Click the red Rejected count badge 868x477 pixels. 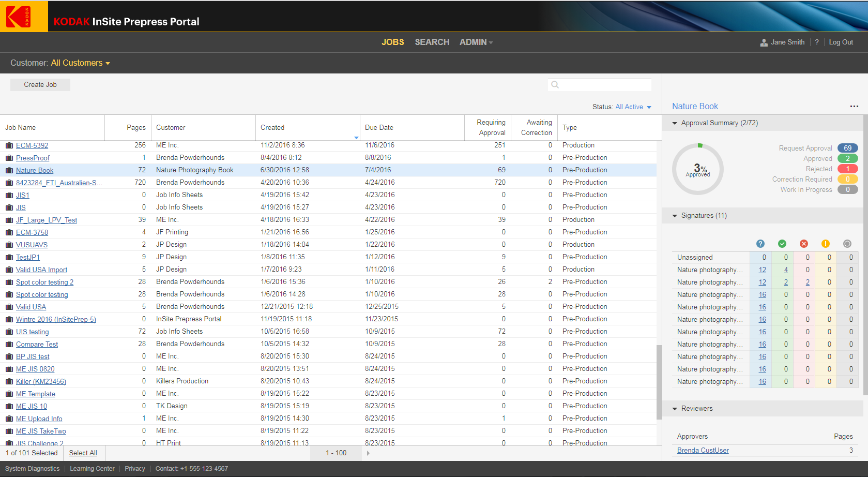pyautogui.click(x=847, y=169)
